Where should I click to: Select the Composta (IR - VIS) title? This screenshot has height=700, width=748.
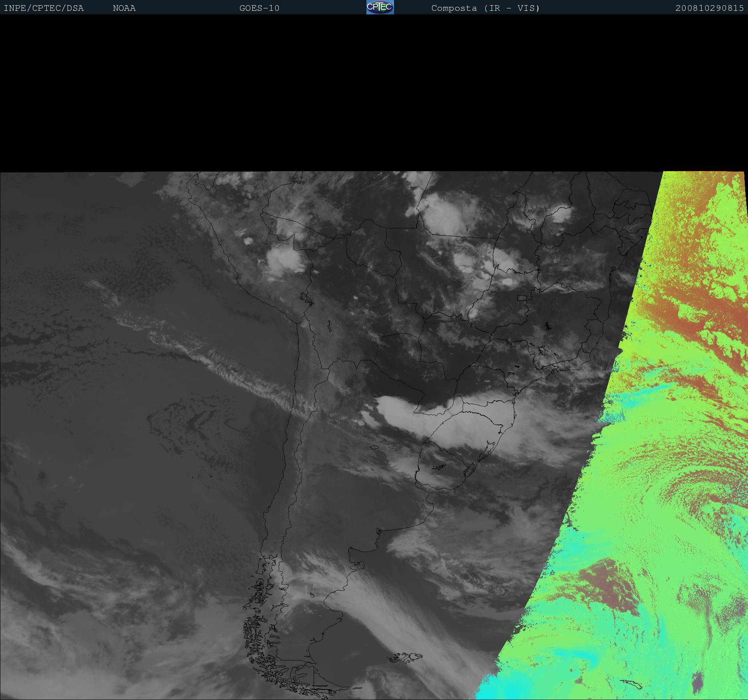point(485,8)
